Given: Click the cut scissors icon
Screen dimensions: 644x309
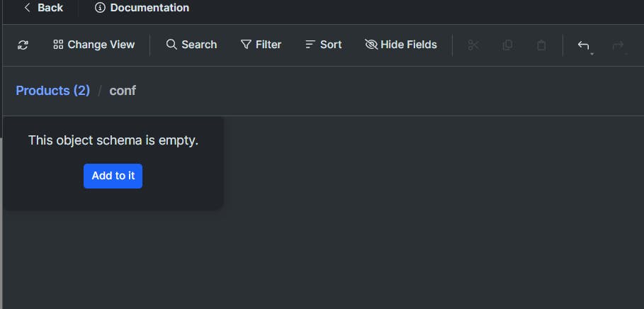Looking at the screenshot, I should coord(474,45).
